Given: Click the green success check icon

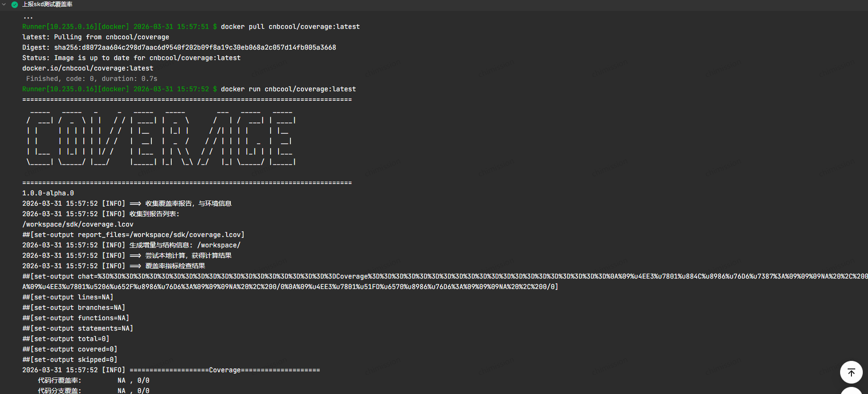Looking at the screenshot, I should (x=15, y=5).
